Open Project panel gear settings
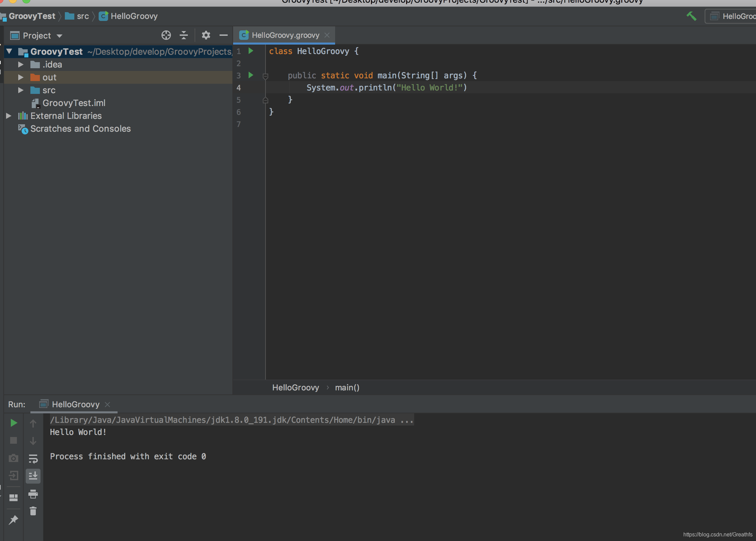Image resolution: width=756 pixels, height=541 pixels. [x=206, y=35]
